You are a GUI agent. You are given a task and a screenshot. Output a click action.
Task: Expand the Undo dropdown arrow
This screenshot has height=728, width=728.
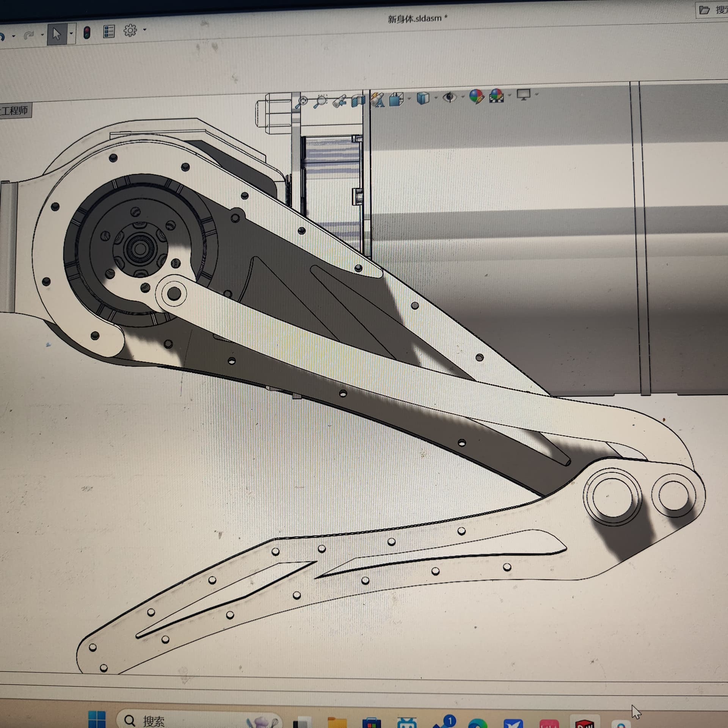[14, 36]
